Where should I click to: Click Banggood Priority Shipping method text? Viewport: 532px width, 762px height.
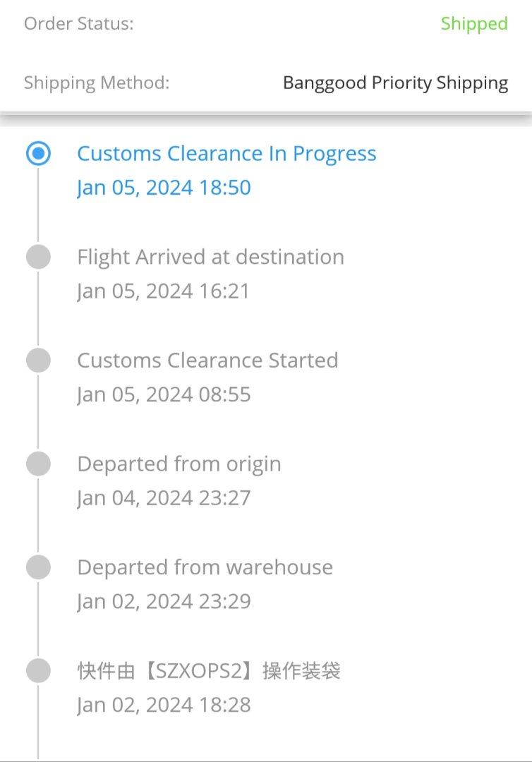point(395,83)
